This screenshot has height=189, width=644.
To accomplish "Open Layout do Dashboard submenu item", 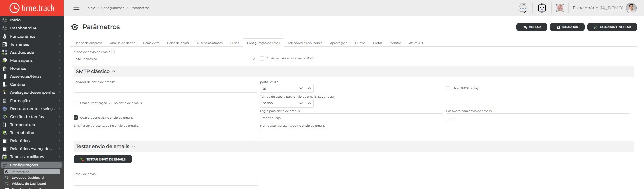I will click(x=28, y=178).
